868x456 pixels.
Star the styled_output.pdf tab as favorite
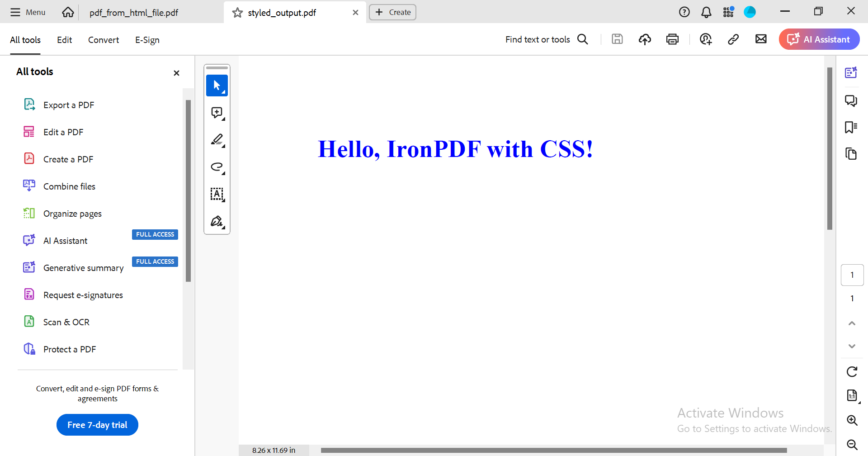click(x=237, y=13)
